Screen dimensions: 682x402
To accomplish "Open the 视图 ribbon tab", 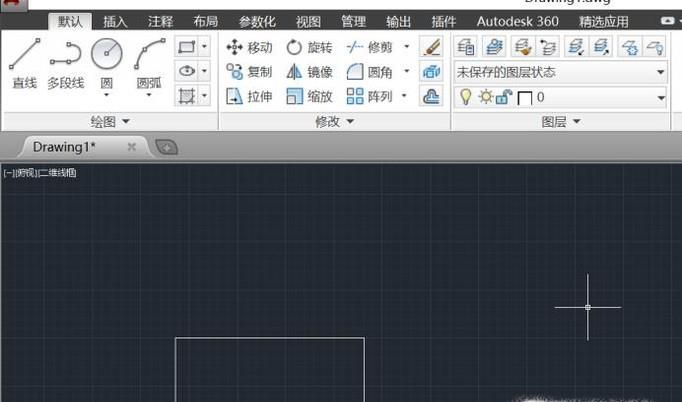I will pyautogui.click(x=309, y=21).
